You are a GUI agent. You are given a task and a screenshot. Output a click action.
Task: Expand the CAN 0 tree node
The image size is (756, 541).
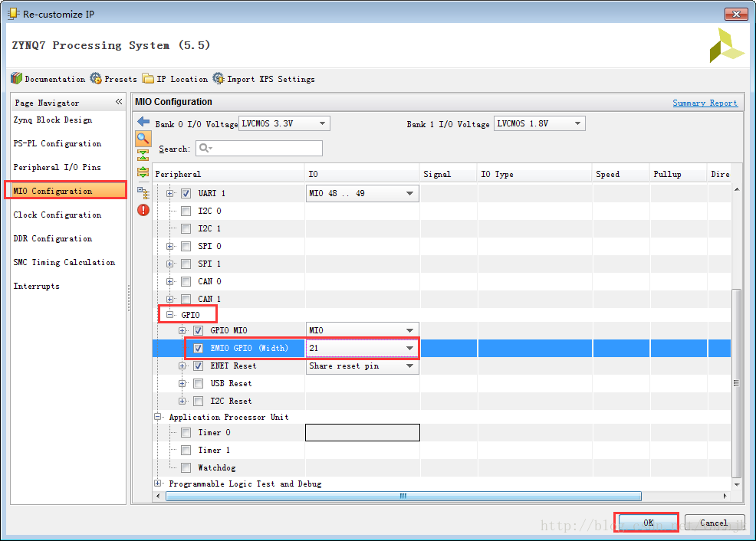[x=169, y=282]
